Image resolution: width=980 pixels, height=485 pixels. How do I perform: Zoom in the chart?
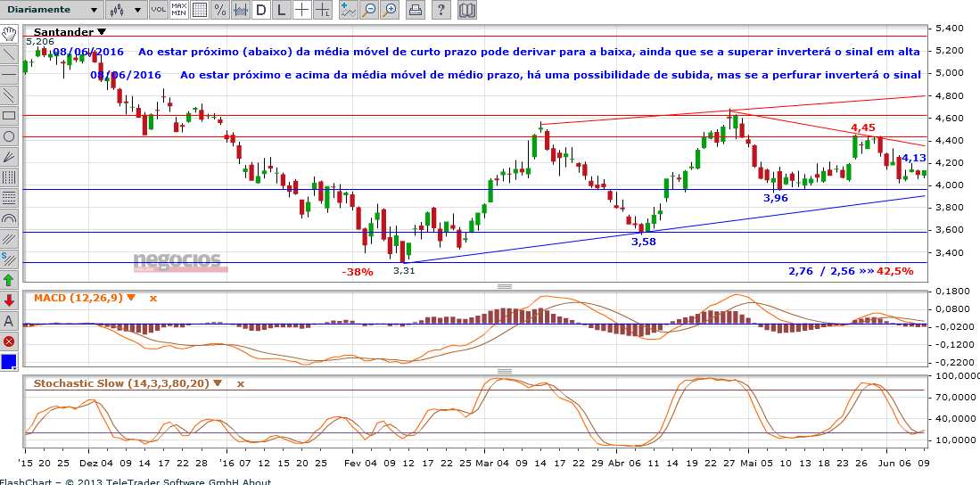[x=390, y=10]
